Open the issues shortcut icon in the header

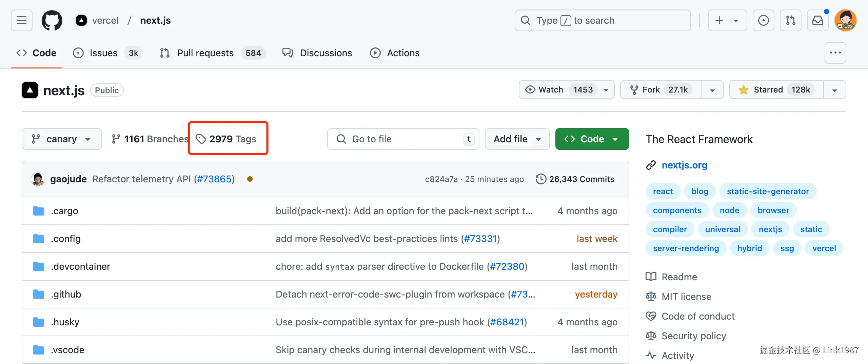click(x=764, y=20)
